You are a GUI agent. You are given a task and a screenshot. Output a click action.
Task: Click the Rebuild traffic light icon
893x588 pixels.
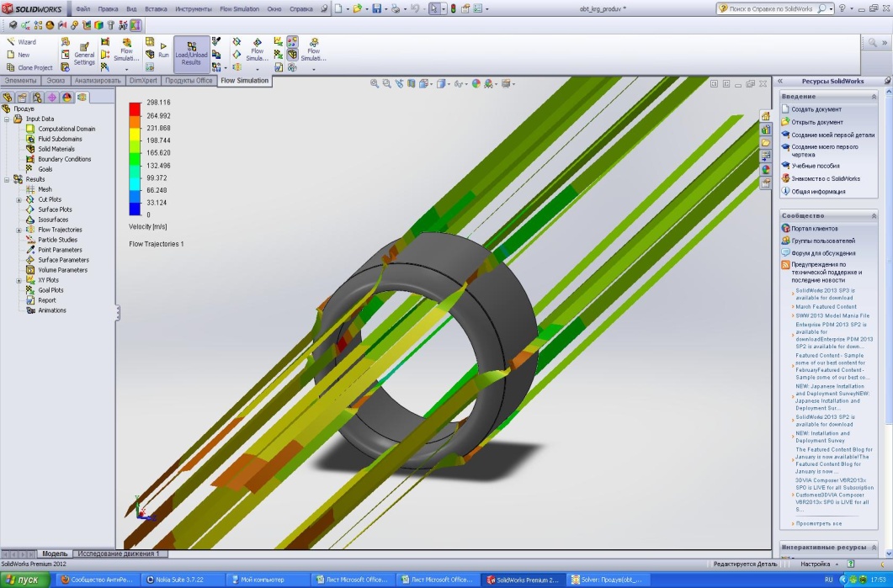[x=454, y=8]
